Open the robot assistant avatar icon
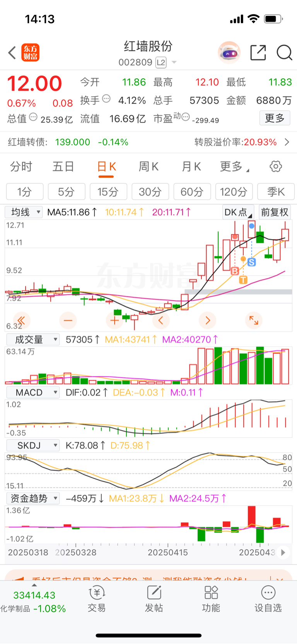Image resolution: width=297 pixels, height=644 pixels. click(229, 52)
